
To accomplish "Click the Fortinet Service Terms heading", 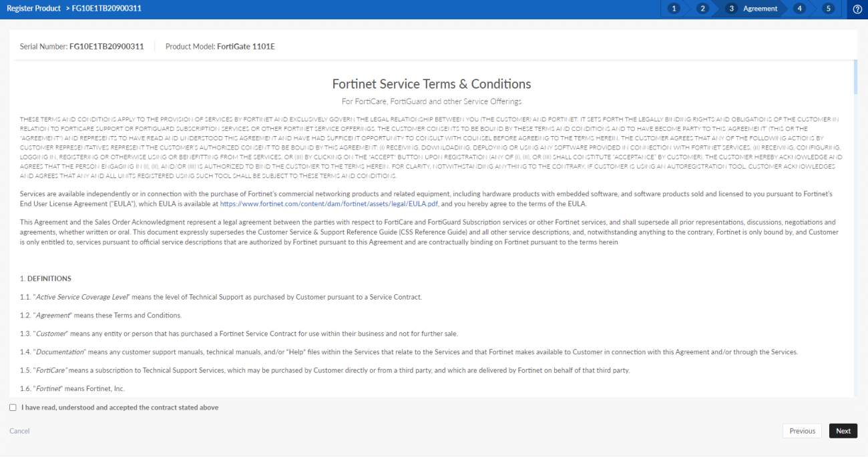I will [431, 84].
